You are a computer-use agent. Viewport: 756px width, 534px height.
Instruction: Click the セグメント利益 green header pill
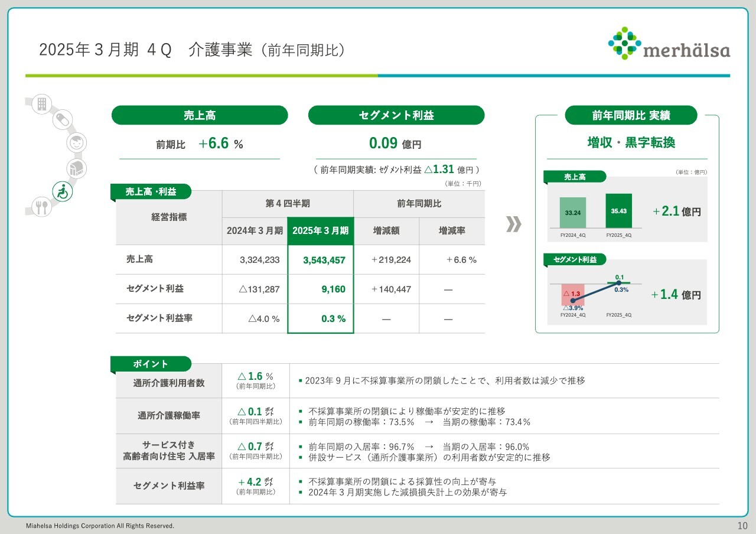(396, 115)
